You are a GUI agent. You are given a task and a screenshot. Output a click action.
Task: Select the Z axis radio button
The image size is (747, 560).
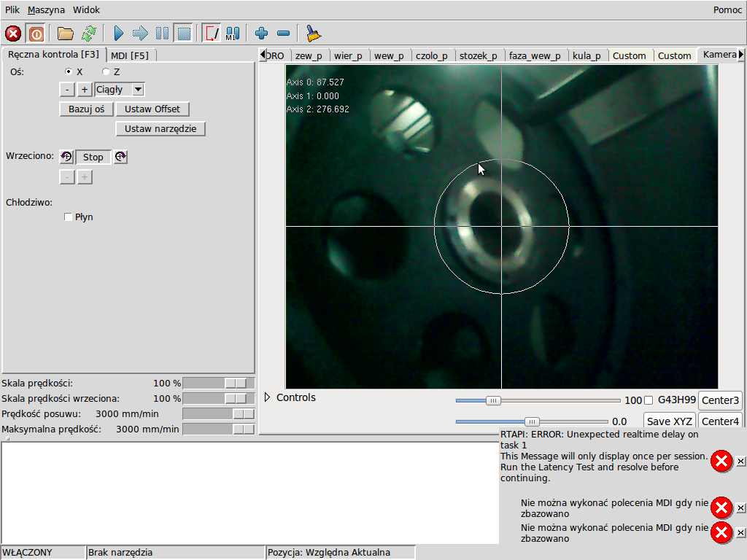point(106,71)
